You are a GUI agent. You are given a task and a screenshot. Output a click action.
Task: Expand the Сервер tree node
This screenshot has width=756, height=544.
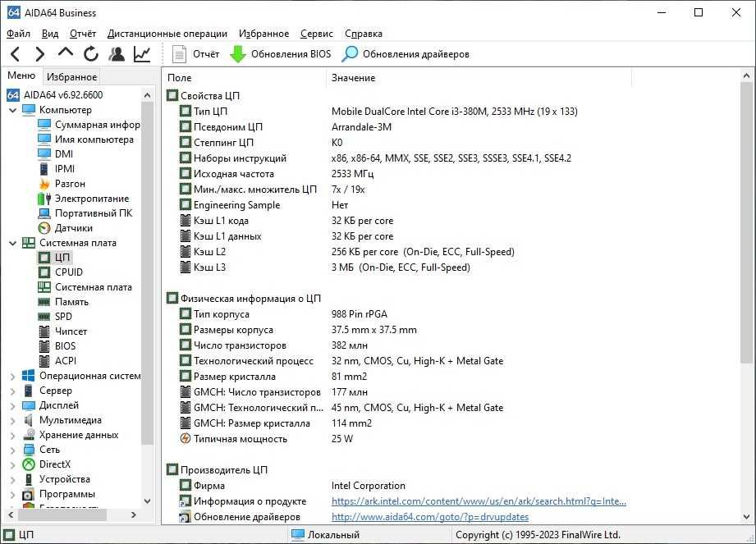[x=13, y=391]
